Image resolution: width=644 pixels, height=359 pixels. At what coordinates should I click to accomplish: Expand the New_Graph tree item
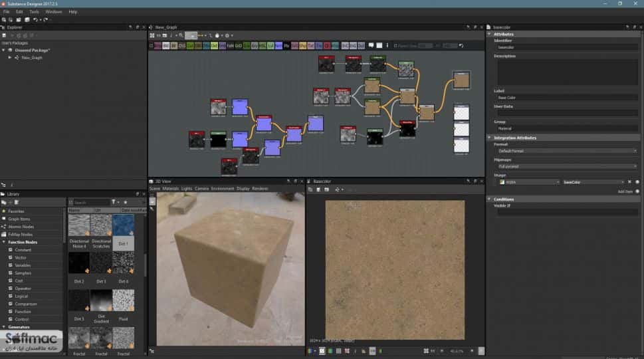(10, 58)
